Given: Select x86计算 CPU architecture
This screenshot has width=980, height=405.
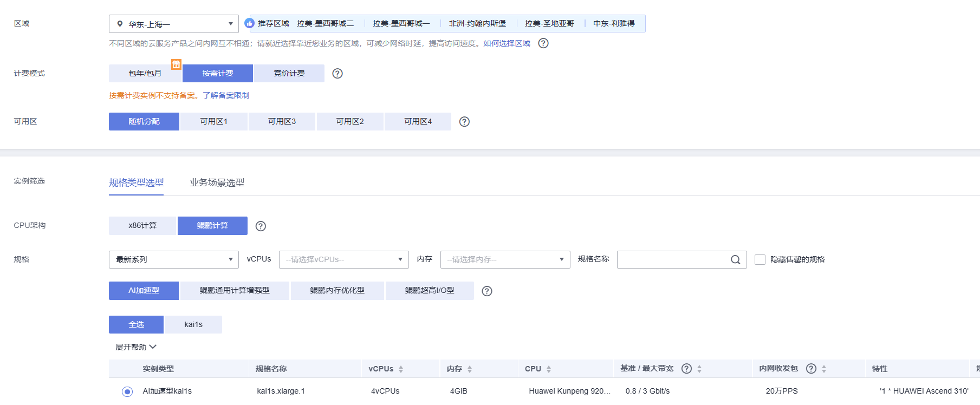Looking at the screenshot, I should 142,226.
